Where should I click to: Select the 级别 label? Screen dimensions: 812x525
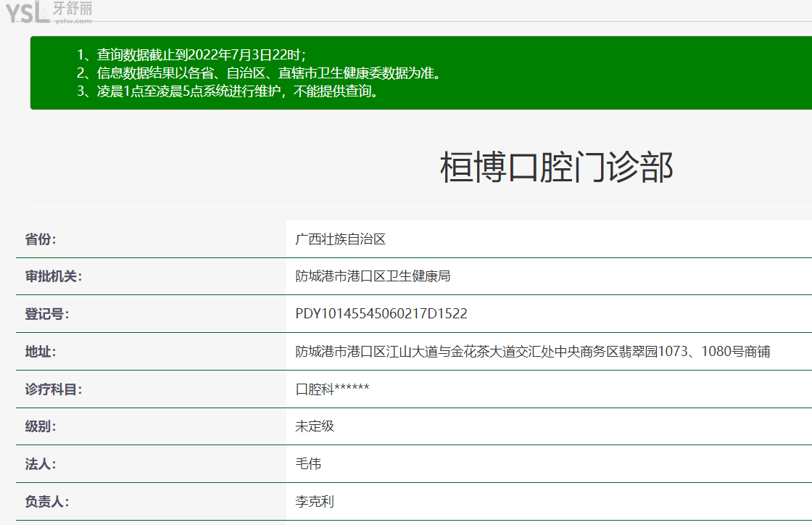[41, 426]
